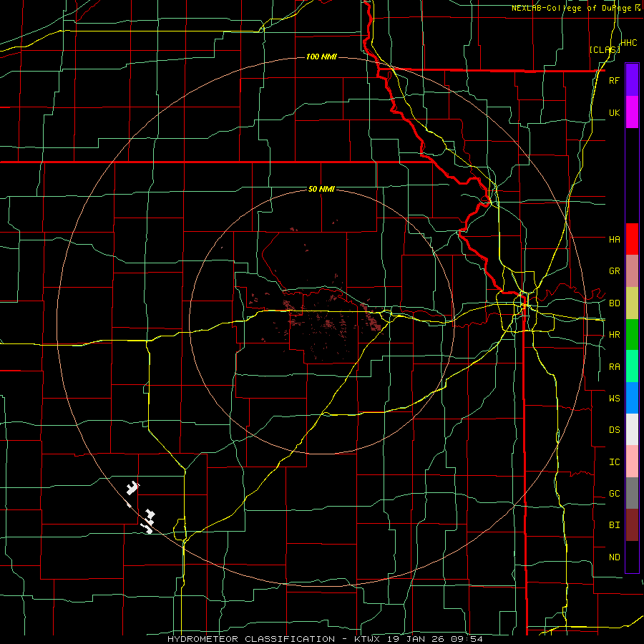
Task: Click the KTWX station identifier
Action: [369, 639]
